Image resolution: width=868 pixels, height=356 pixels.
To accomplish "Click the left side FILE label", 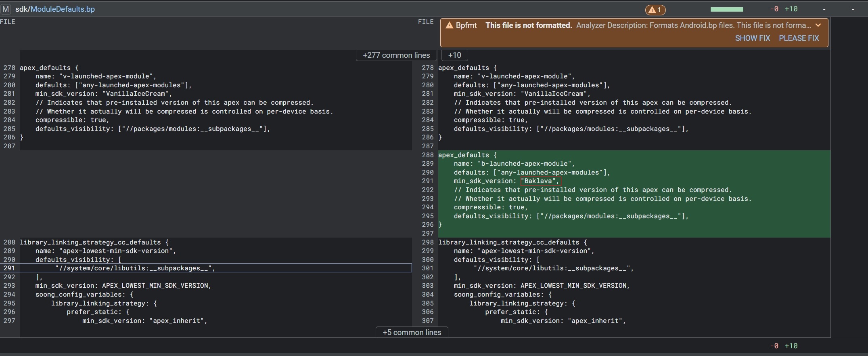I will (8, 22).
